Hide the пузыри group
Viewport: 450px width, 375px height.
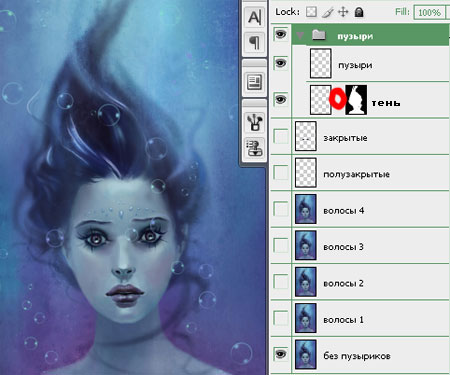(281, 34)
